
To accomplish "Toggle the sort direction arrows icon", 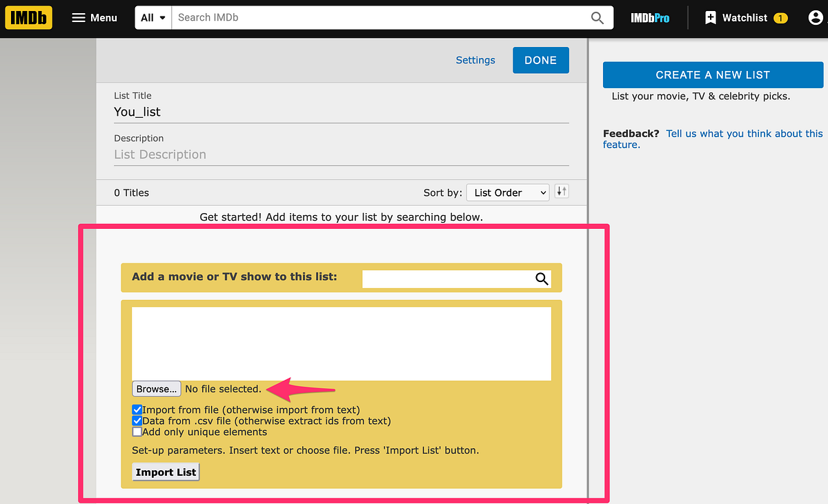I will pyautogui.click(x=561, y=192).
